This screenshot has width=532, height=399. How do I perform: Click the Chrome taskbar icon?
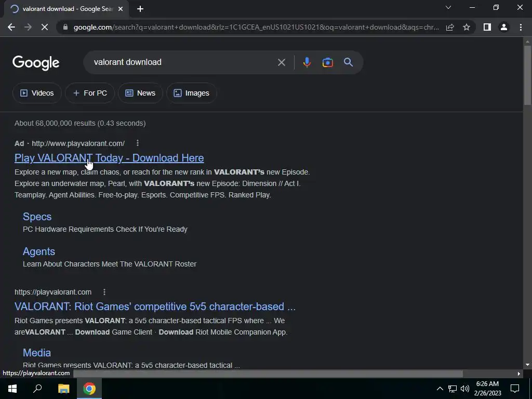coord(89,389)
